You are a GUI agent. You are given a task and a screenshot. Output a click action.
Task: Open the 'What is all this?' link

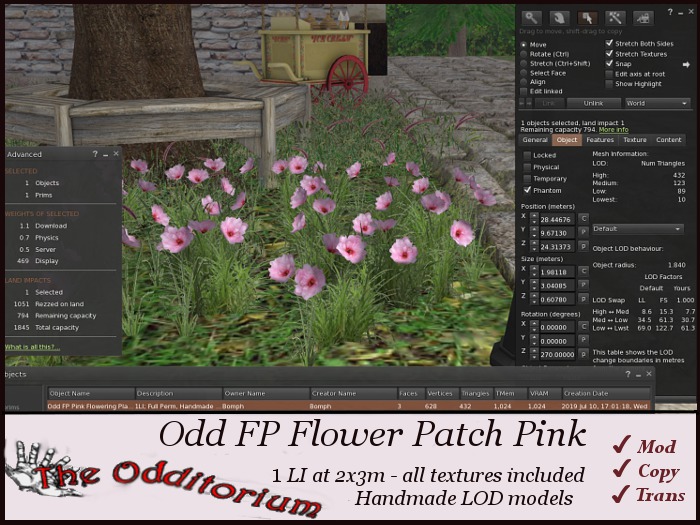click(x=33, y=347)
